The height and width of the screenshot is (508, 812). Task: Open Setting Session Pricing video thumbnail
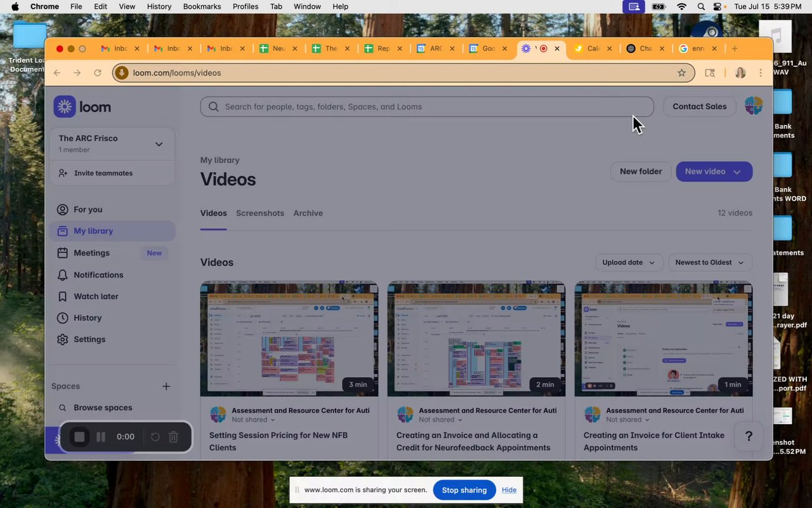289,339
